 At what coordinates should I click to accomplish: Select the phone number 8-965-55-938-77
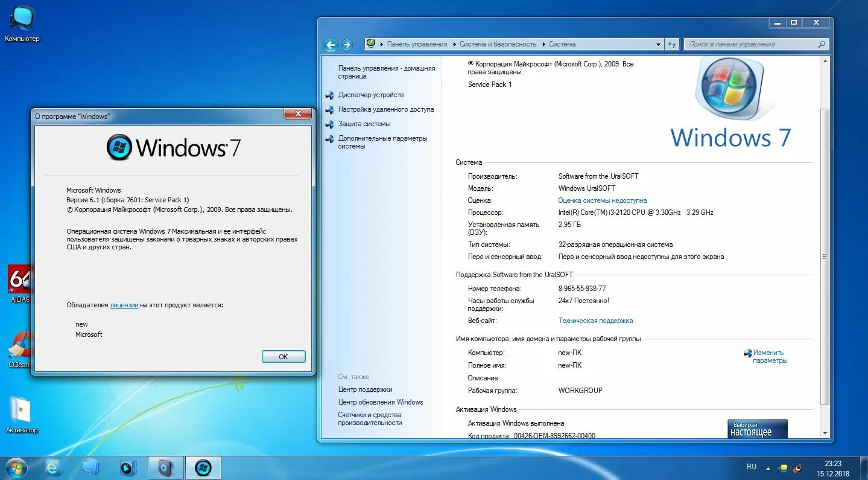pos(582,289)
